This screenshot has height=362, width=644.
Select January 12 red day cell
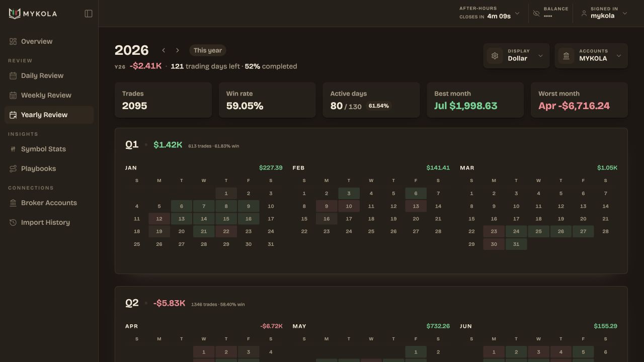pyautogui.click(x=159, y=219)
